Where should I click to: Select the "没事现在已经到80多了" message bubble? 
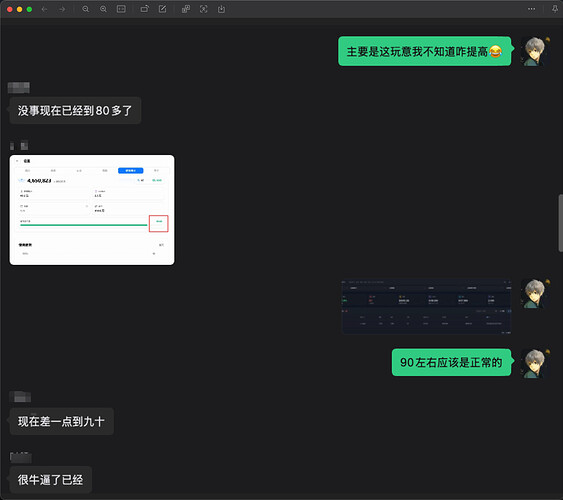pos(75,111)
